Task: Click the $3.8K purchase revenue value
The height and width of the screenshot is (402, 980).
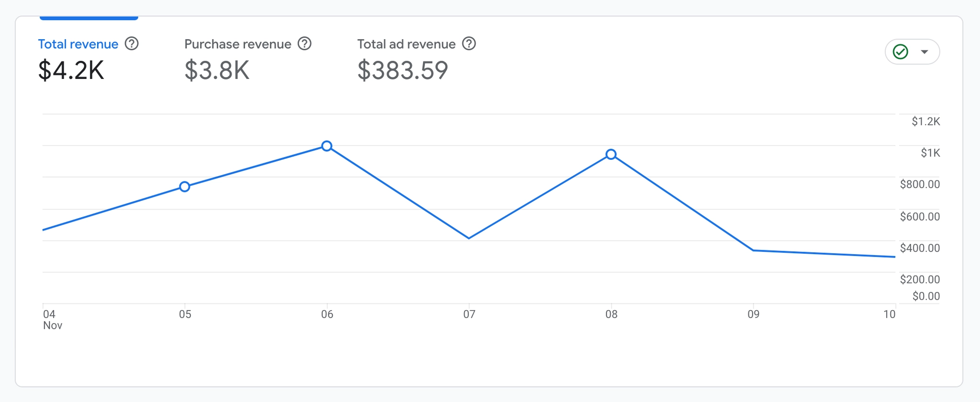Action: coord(217,70)
